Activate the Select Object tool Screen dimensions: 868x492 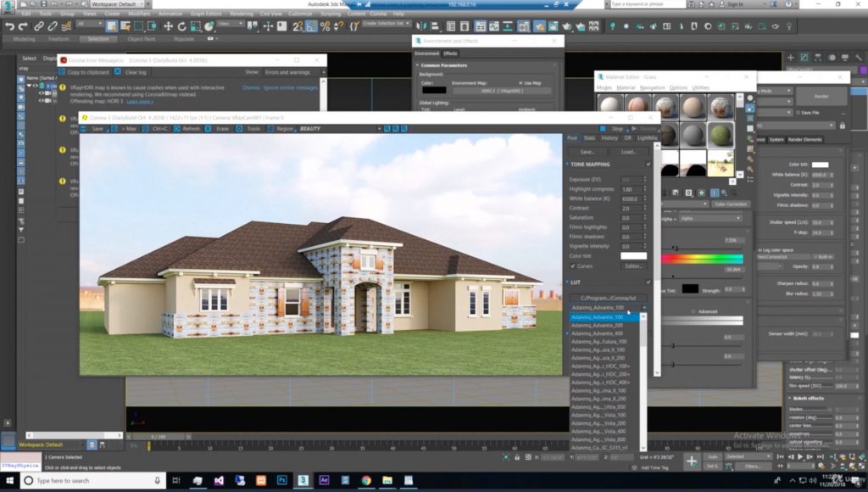pos(111,26)
